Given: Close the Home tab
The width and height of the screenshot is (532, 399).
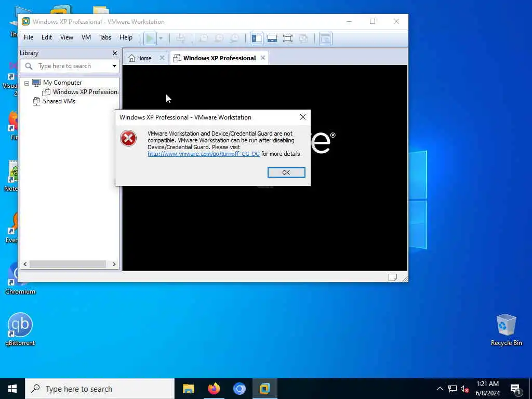Looking at the screenshot, I should pyautogui.click(x=162, y=58).
